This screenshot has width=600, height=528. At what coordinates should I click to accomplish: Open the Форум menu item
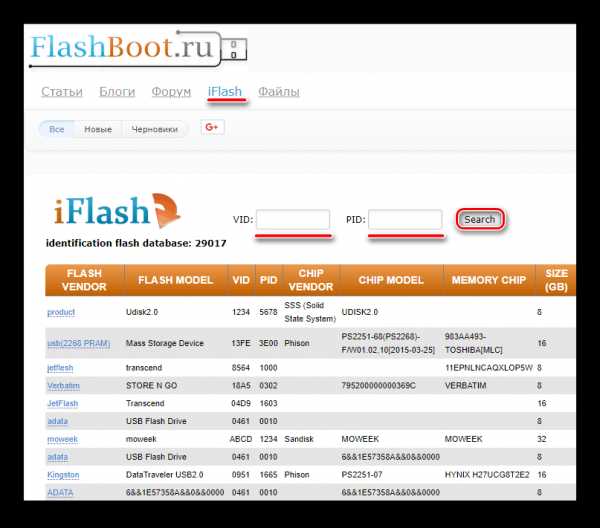(171, 92)
